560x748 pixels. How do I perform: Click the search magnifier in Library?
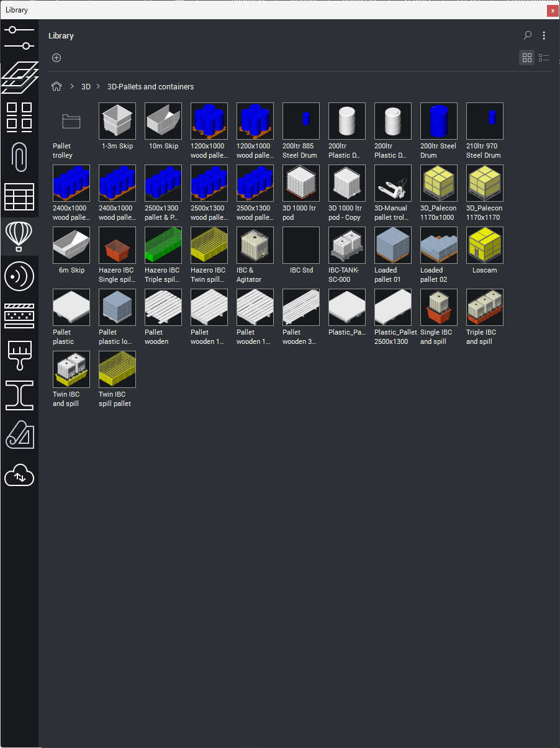tap(528, 35)
